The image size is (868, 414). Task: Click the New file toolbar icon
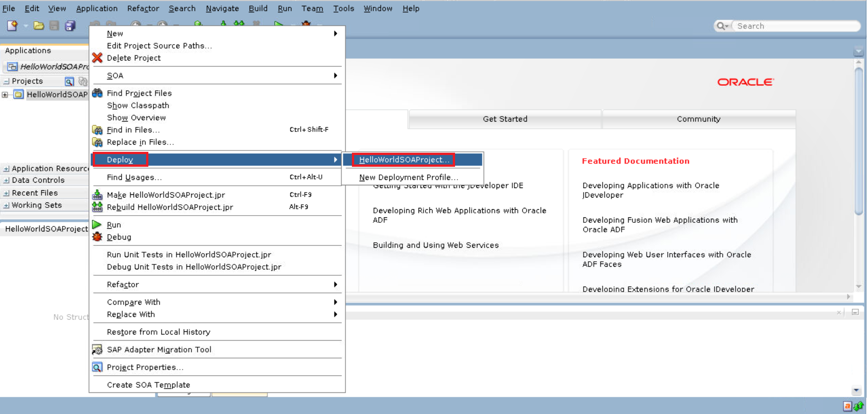(x=12, y=26)
